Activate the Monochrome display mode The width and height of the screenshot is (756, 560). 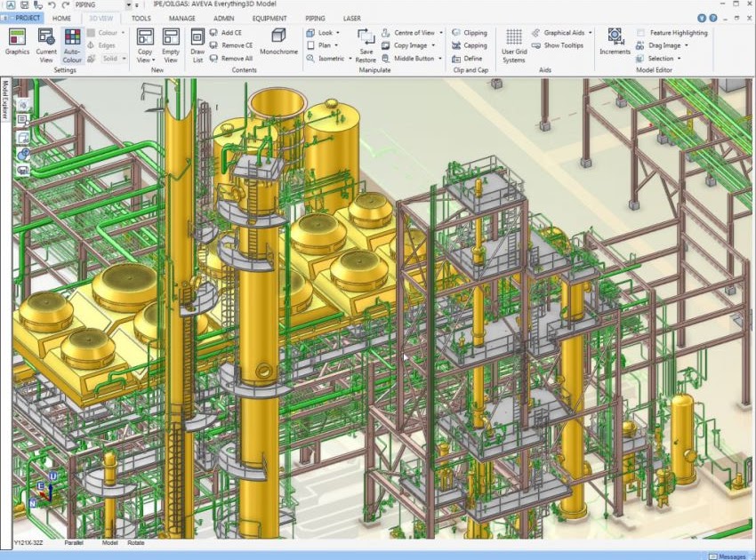278,39
